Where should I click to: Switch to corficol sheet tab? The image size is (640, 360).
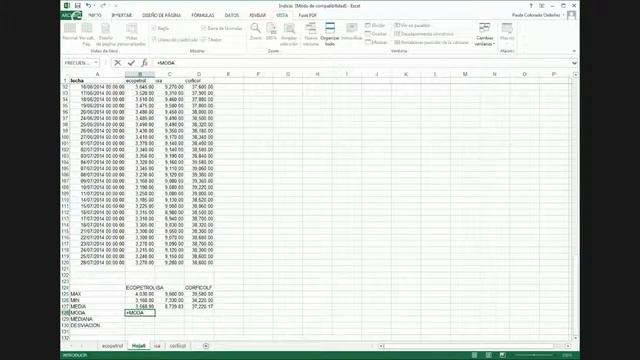pos(178,346)
